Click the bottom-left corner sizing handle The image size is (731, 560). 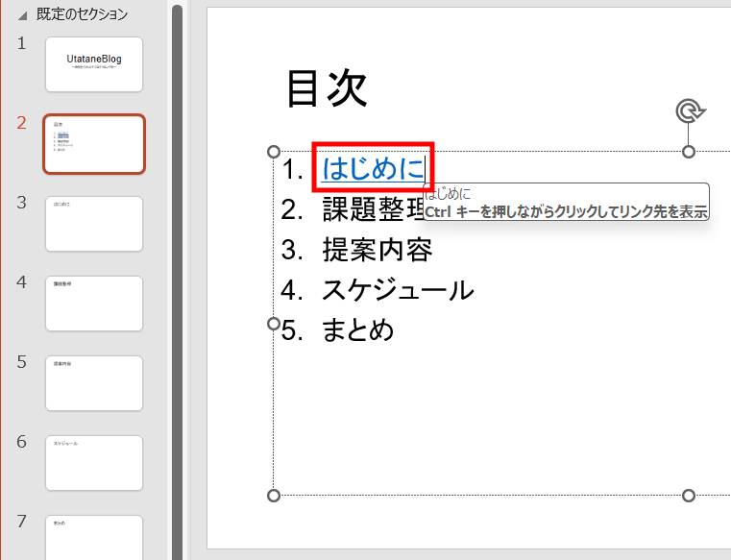pyautogui.click(x=274, y=496)
